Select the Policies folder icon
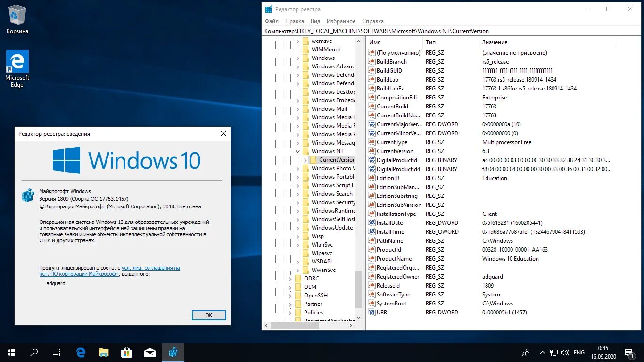The image size is (644, 362). pos(298,313)
